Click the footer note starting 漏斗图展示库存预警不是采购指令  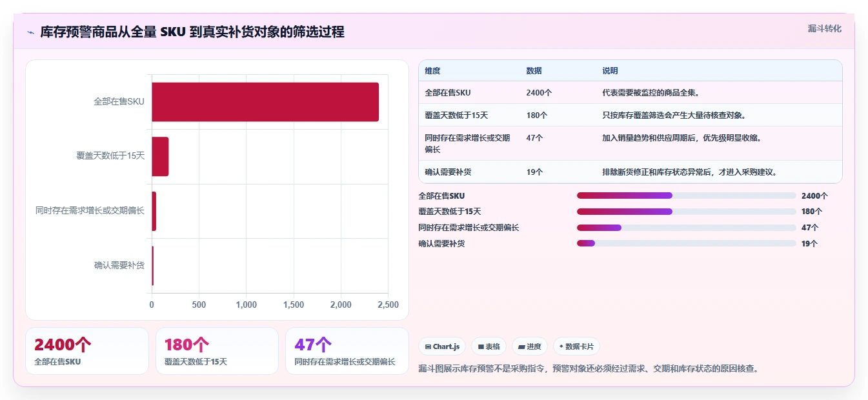(589, 369)
